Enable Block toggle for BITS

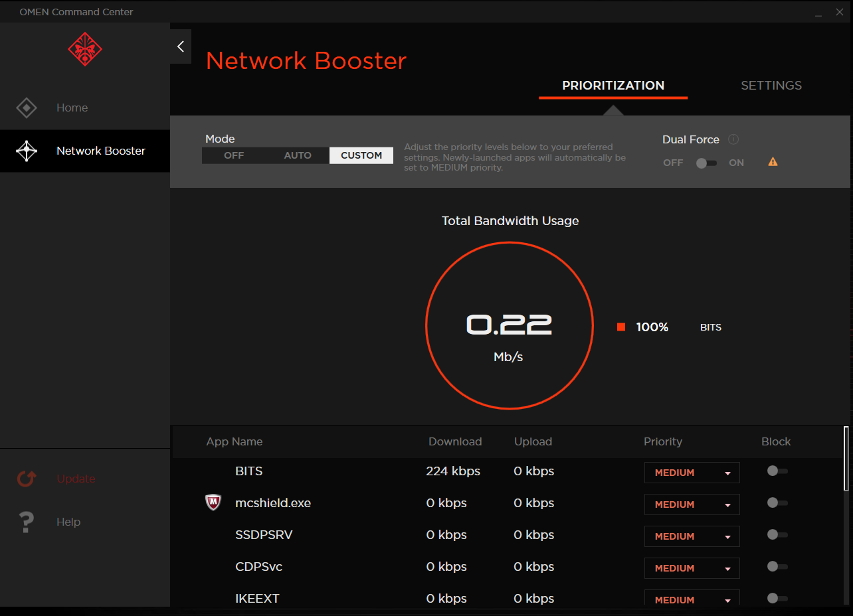pos(777,471)
